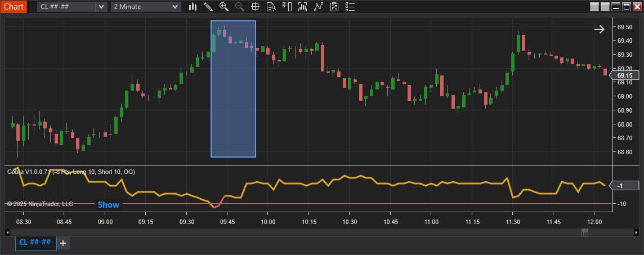Open the strategy performance icon
This screenshot has width=644, height=255.
click(334, 7)
